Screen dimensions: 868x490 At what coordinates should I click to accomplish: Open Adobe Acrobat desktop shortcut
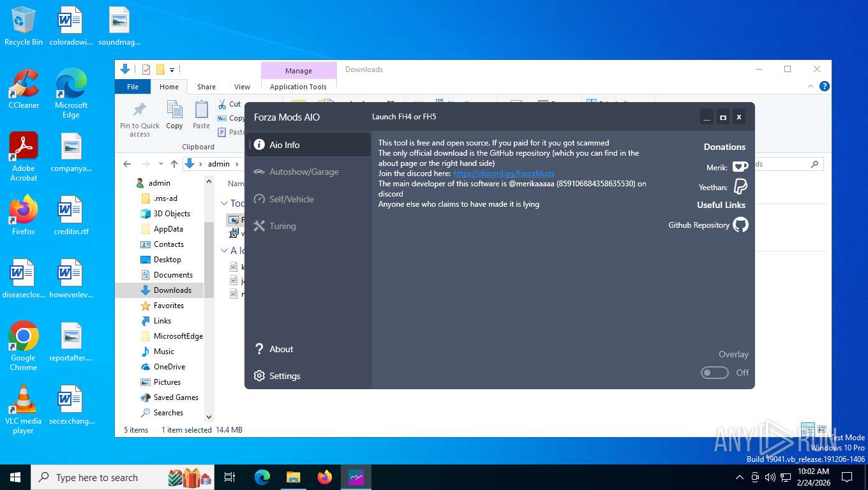point(24,157)
